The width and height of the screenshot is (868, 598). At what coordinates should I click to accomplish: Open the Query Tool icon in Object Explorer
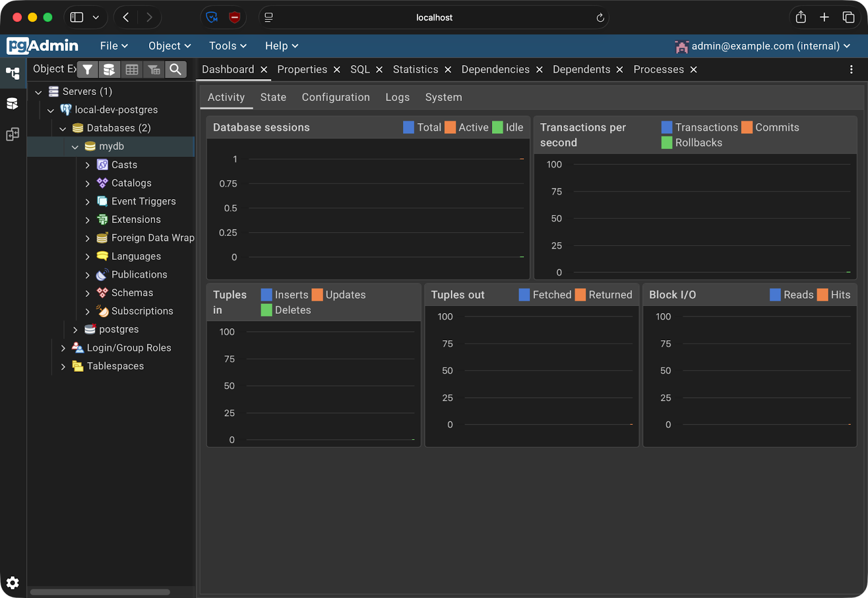109,69
